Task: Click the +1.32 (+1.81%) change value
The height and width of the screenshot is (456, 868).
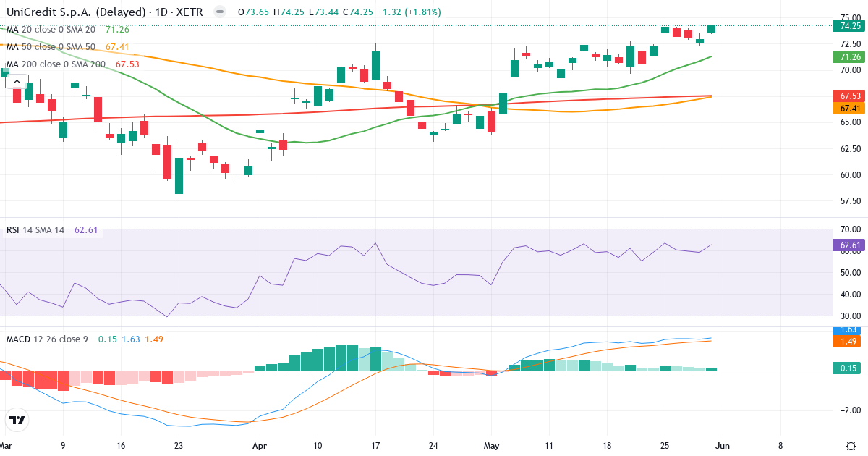Action: click(409, 12)
